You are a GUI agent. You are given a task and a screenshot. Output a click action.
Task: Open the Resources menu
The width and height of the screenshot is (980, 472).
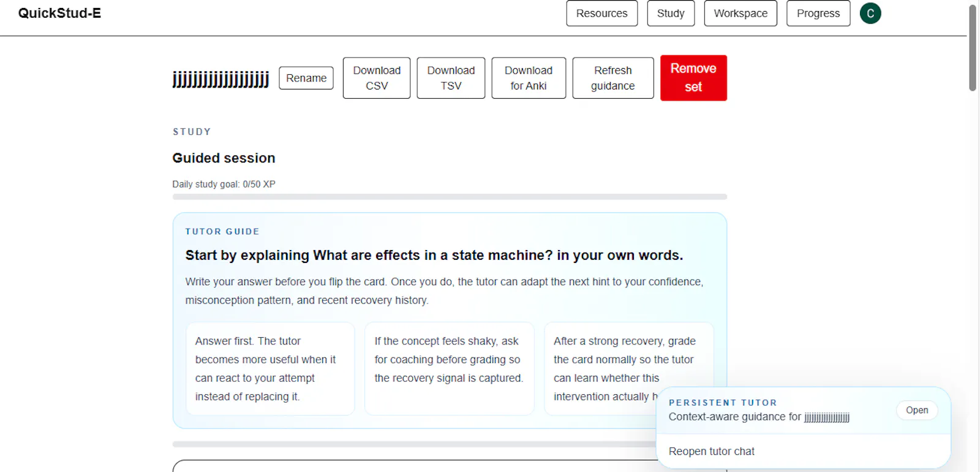[x=601, y=13]
